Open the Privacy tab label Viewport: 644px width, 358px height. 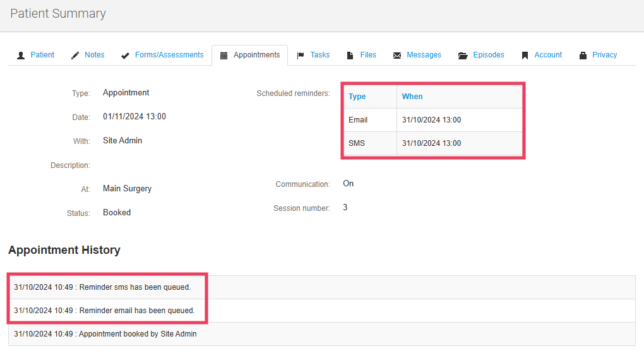[604, 55]
